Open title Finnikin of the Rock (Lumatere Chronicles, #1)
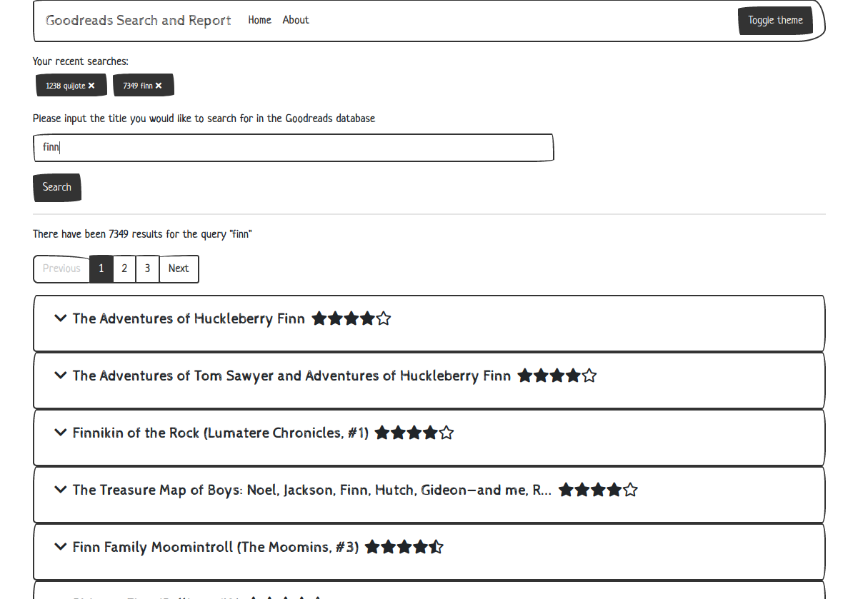This screenshot has width=868, height=599. tap(221, 433)
